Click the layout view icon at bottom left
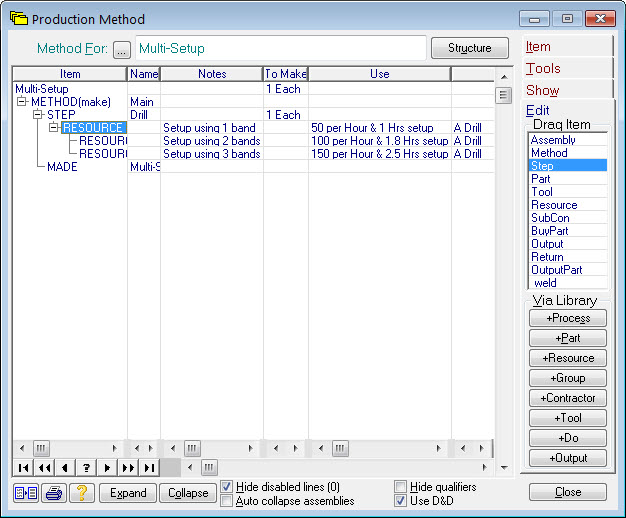Image resolution: width=626 pixels, height=518 pixels. point(26,493)
